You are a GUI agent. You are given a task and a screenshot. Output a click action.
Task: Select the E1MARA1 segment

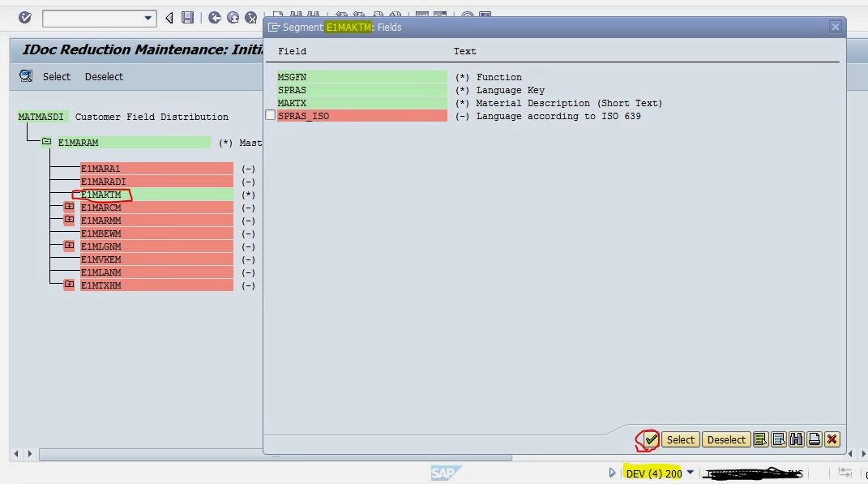(x=156, y=169)
